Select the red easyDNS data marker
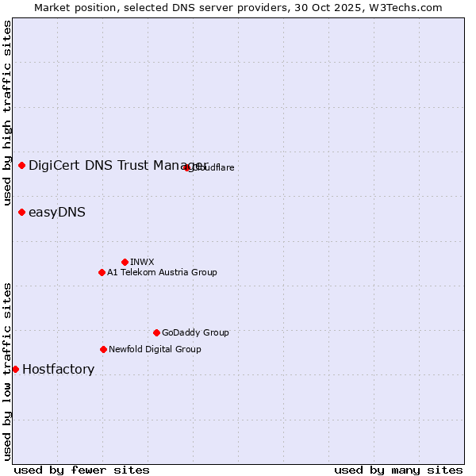Image resolution: width=476 pixels, height=476 pixels. (x=21, y=212)
